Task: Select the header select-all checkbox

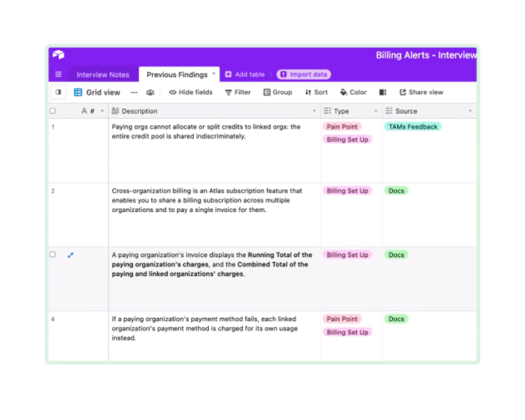Action: pos(52,111)
